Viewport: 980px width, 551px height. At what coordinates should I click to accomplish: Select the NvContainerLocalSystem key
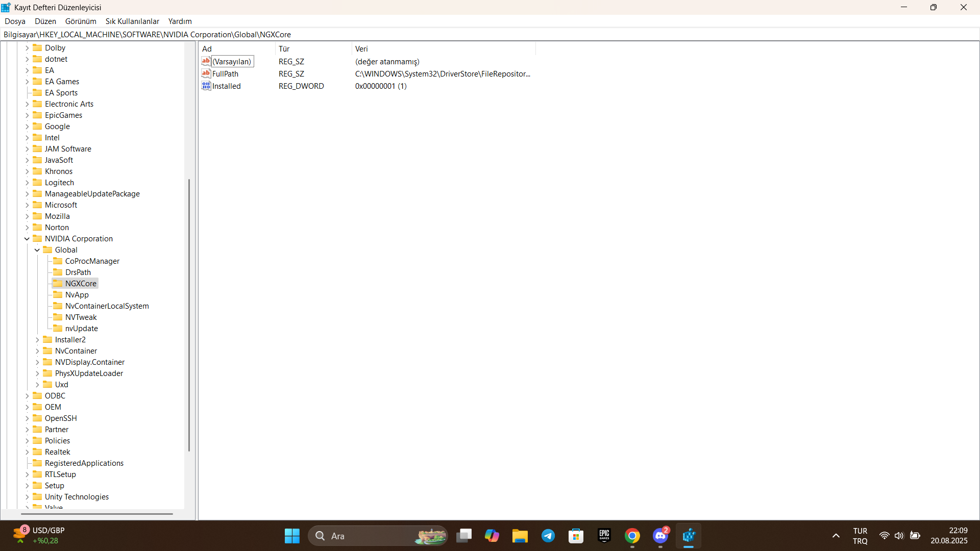107,306
